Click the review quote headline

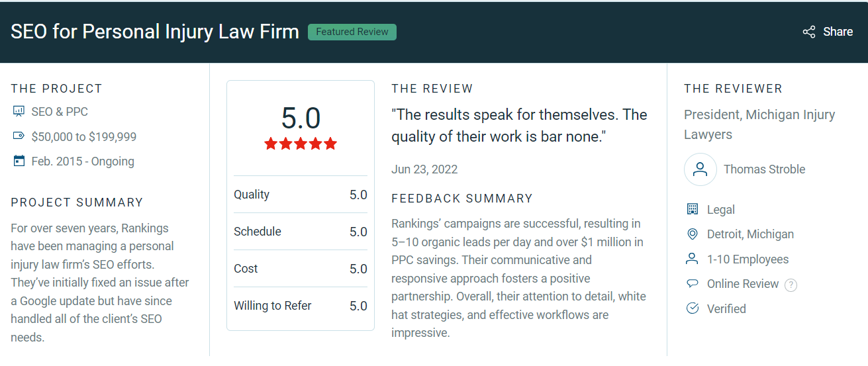coord(519,125)
